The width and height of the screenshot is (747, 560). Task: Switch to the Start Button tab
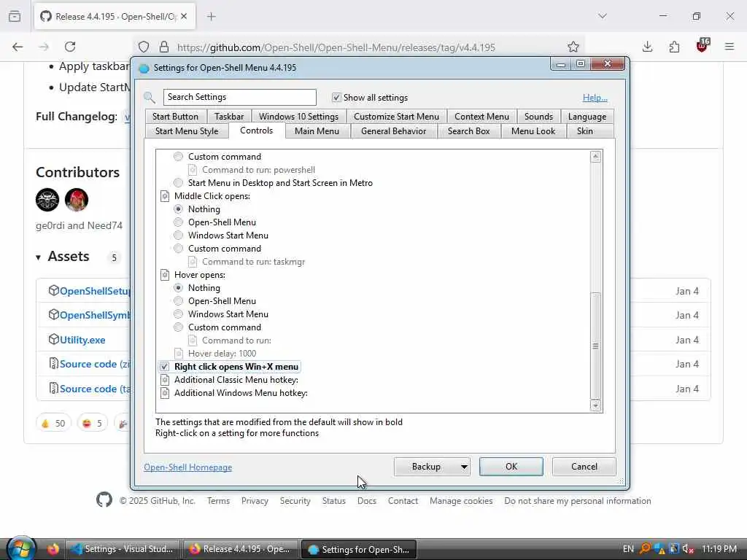tap(175, 117)
